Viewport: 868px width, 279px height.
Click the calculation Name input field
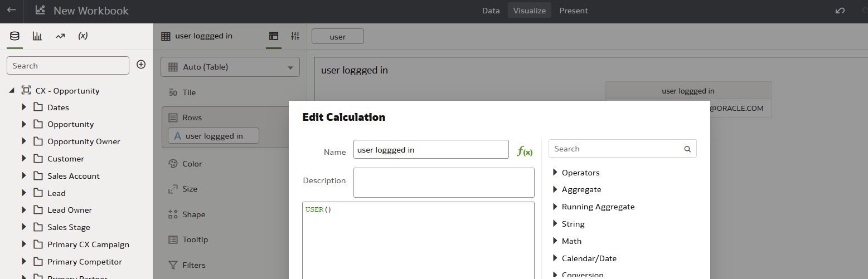point(431,149)
